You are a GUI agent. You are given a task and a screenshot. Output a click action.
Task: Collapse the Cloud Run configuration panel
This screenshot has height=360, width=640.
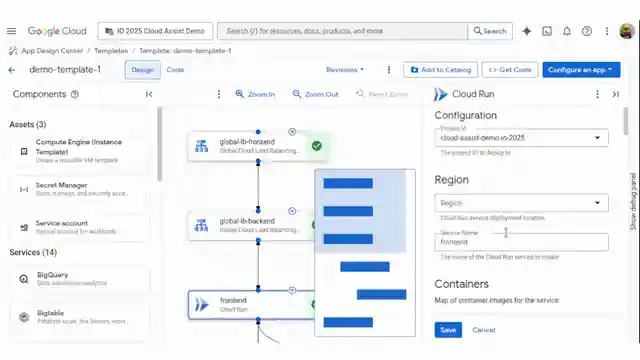click(x=616, y=94)
